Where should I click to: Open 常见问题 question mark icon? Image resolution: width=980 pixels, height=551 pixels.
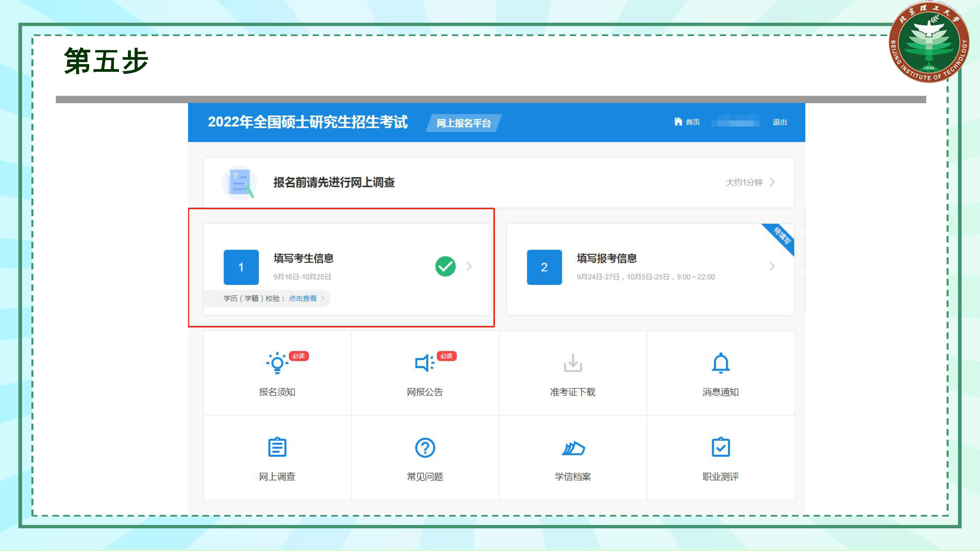tap(425, 447)
